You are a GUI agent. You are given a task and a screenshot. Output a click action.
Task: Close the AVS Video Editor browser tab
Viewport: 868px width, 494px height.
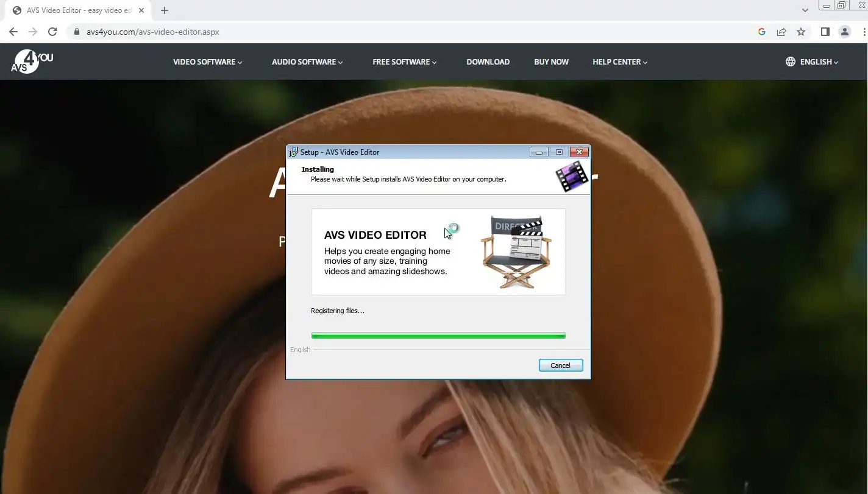141,10
